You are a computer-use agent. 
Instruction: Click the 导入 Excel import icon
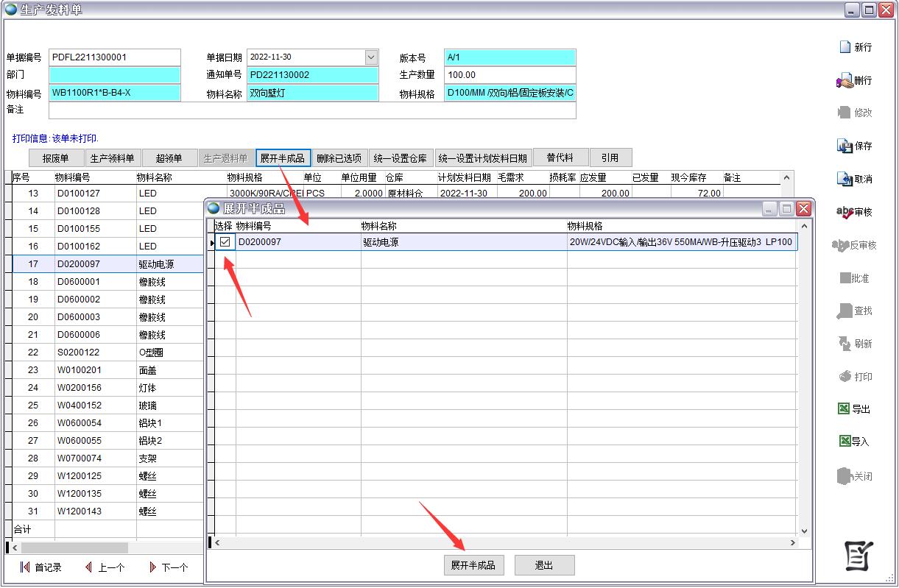click(x=845, y=442)
